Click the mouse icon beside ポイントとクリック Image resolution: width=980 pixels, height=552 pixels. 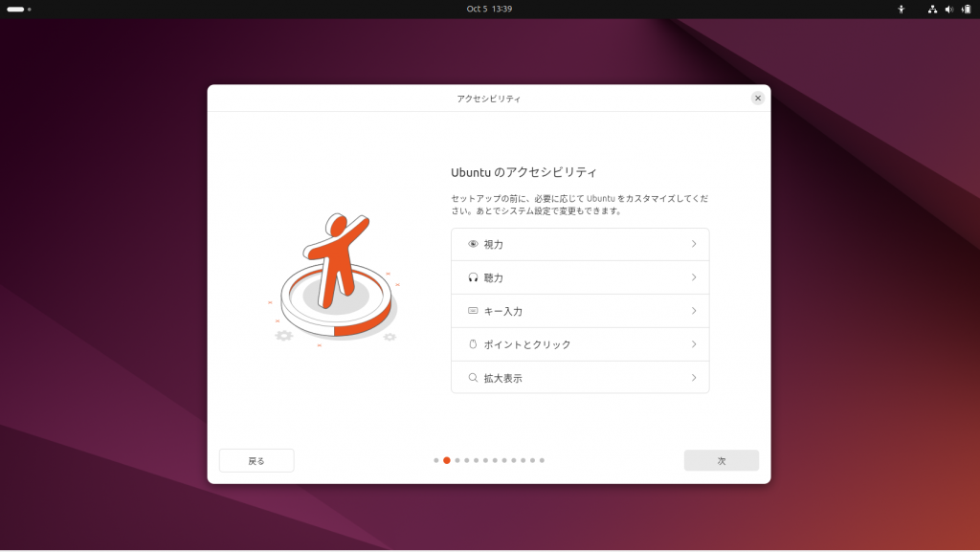(473, 344)
